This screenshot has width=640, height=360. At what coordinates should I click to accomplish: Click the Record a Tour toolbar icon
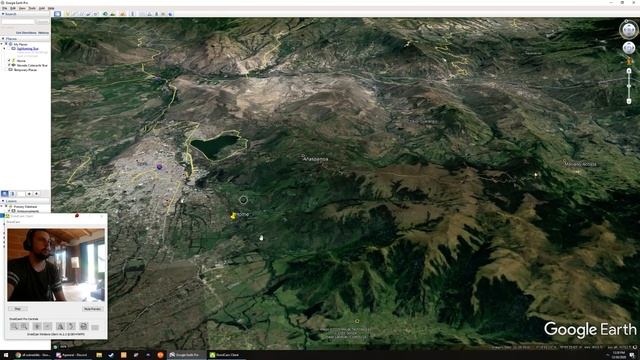95,14
